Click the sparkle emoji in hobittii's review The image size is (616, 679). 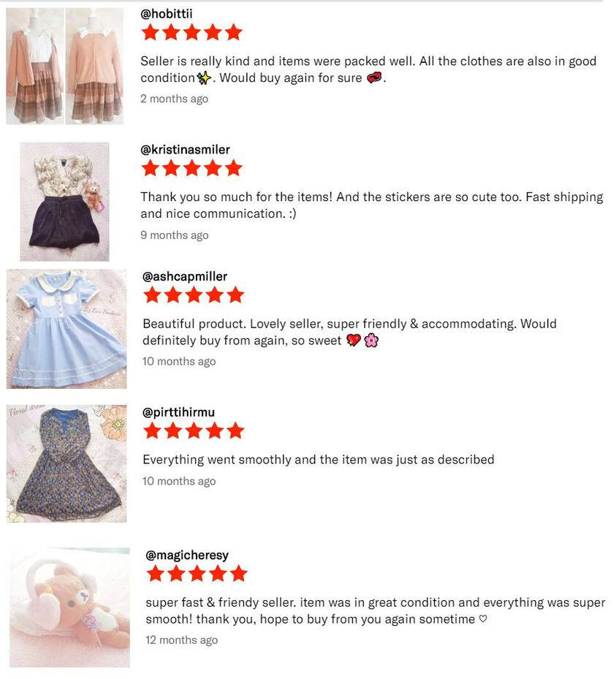point(204,78)
